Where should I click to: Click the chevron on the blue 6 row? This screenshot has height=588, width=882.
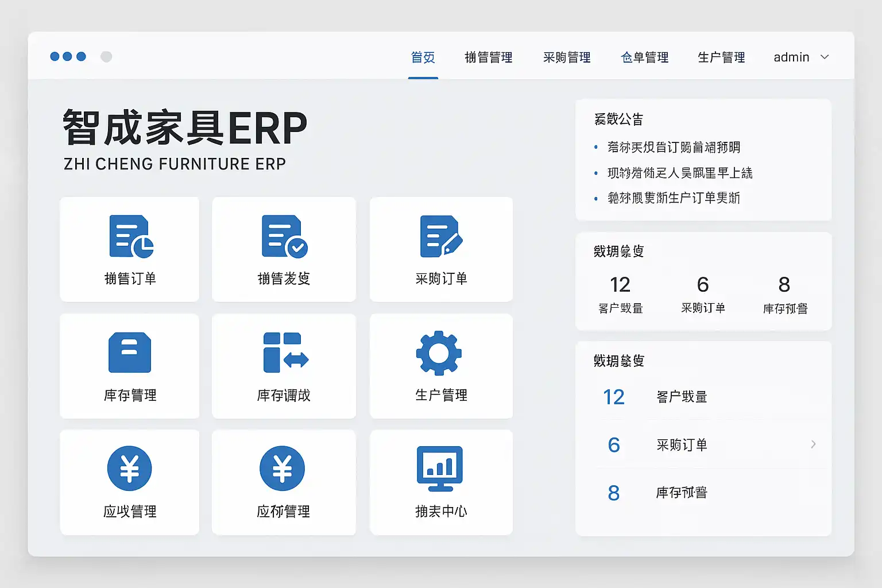(813, 444)
